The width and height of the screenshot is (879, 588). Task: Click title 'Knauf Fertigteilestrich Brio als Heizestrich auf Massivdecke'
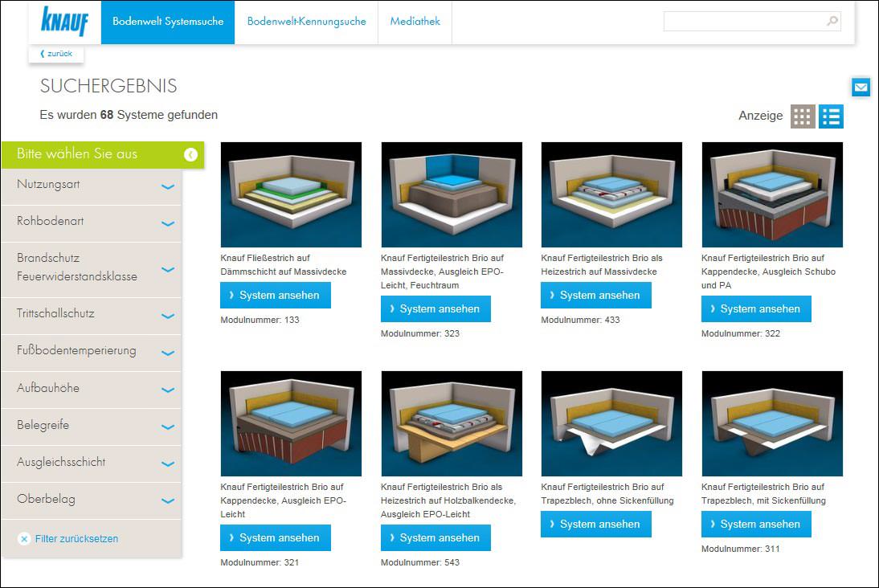coord(602,264)
